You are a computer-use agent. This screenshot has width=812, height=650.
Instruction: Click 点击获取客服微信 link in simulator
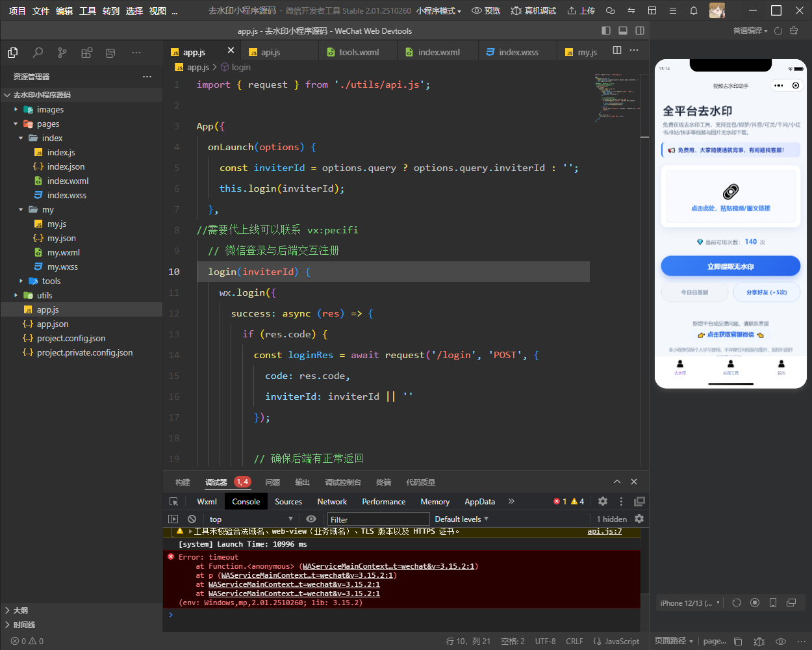[x=731, y=335]
